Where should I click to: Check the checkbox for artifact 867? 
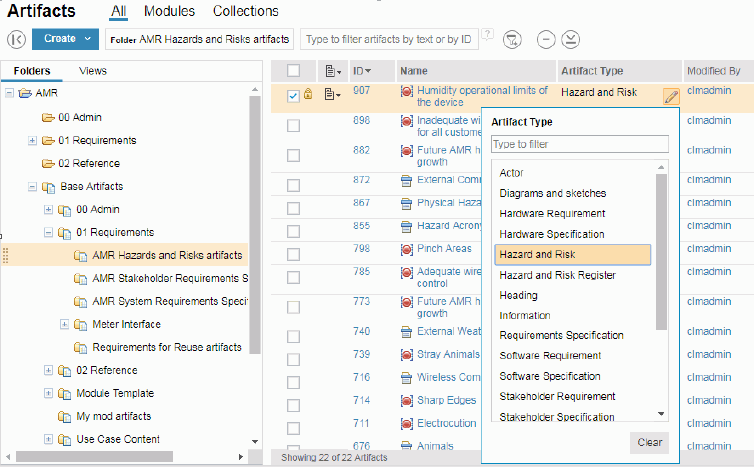(x=293, y=208)
